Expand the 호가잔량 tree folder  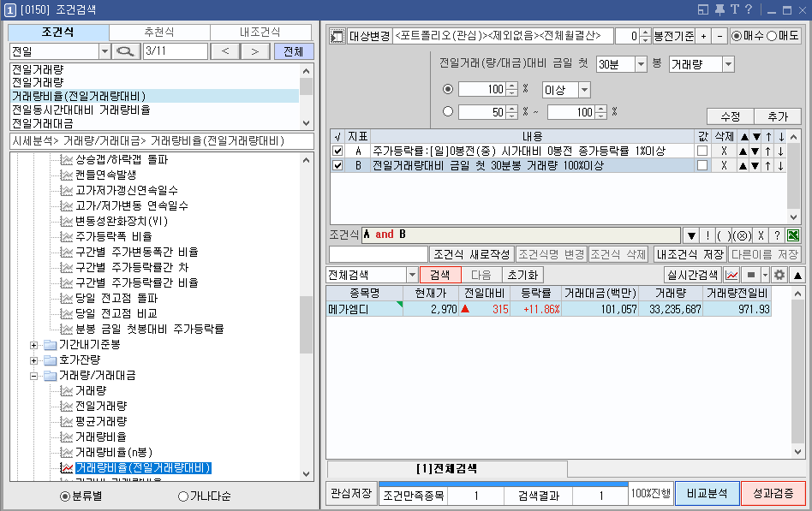coord(33,360)
